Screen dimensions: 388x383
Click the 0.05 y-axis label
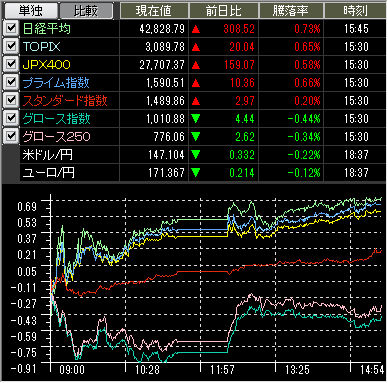tap(27, 272)
